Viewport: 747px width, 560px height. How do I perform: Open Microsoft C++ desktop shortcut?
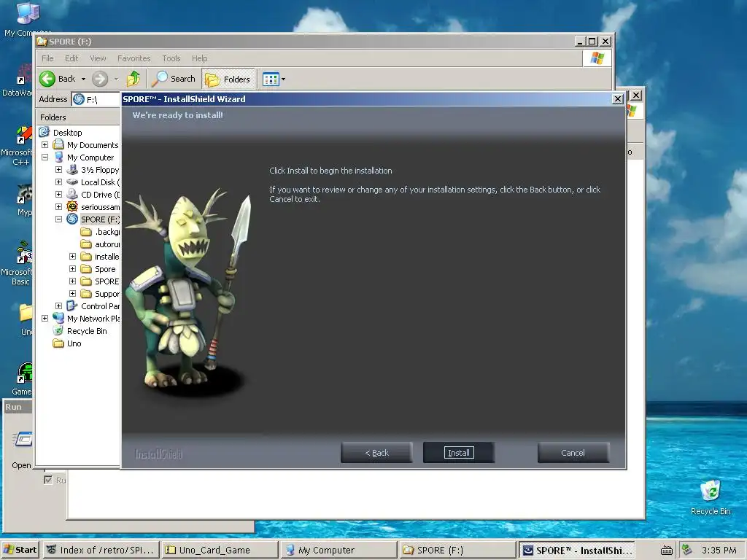point(18,146)
